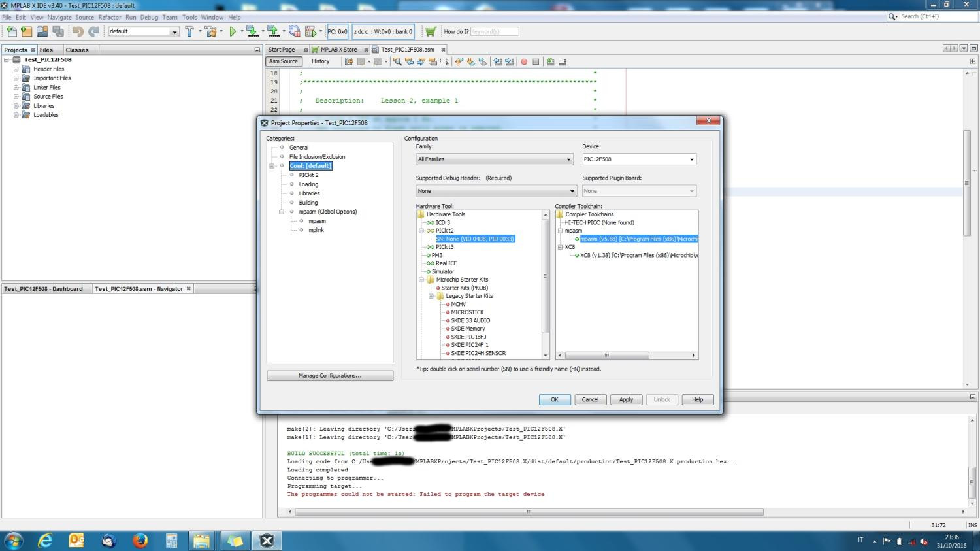The image size is (980, 551).
Task: Click the Clean and Build hammer-broom icon
Action: (x=210, y=31)
